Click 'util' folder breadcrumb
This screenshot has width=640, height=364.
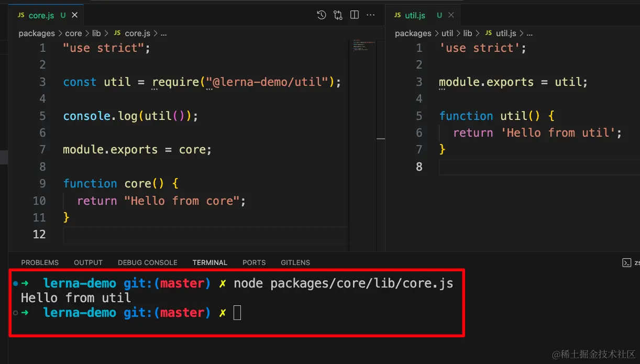(447, 33)
